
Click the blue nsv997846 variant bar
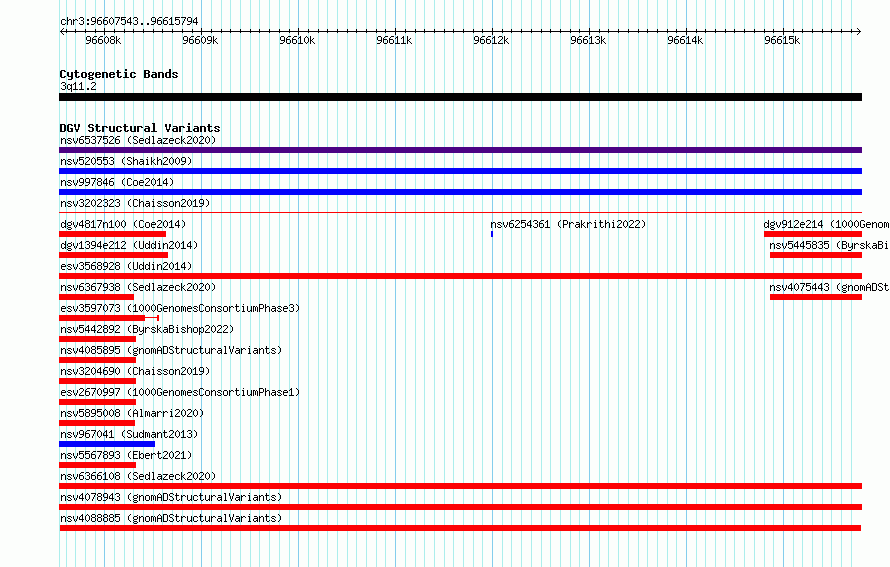coord(460,192)
